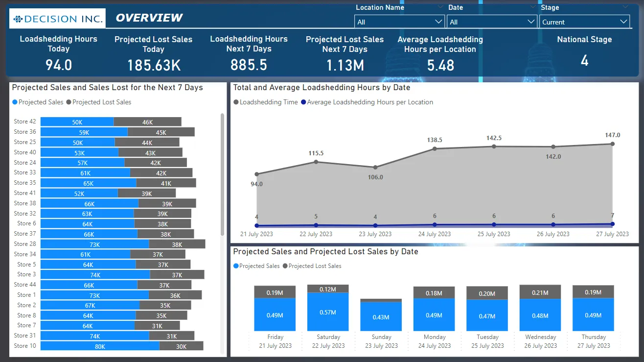Click the 106.0 data point on 23 July

point(375,168)
